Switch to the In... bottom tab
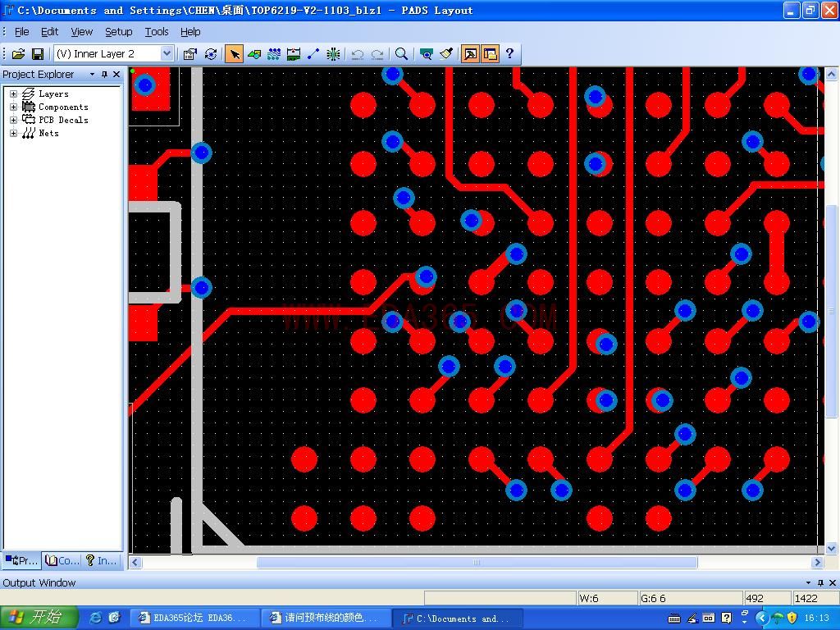The width and height of the screenshot is (840, 630). point(102,560)
